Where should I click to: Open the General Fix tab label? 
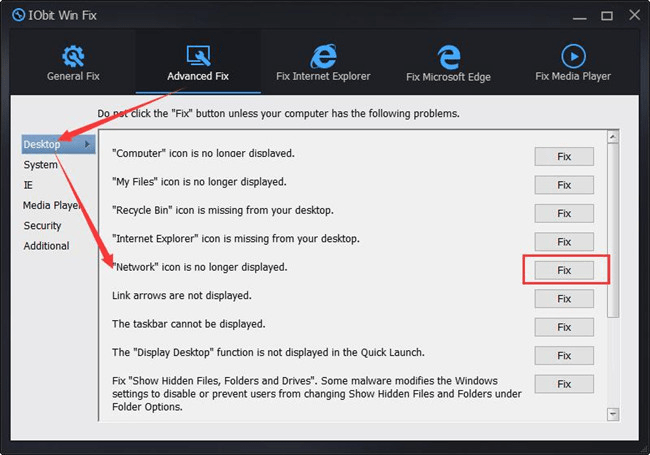pyautogui.click(x=73, y=76)
